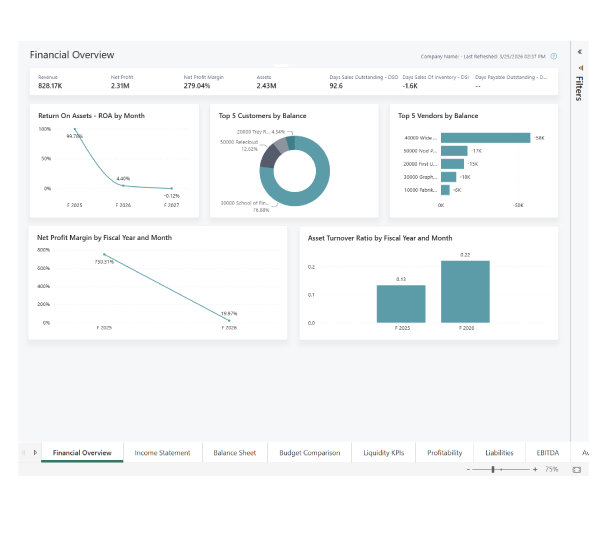Screen dimensions: 607x542
Task: Open the Balance Sheet tab
Action: 235,453
